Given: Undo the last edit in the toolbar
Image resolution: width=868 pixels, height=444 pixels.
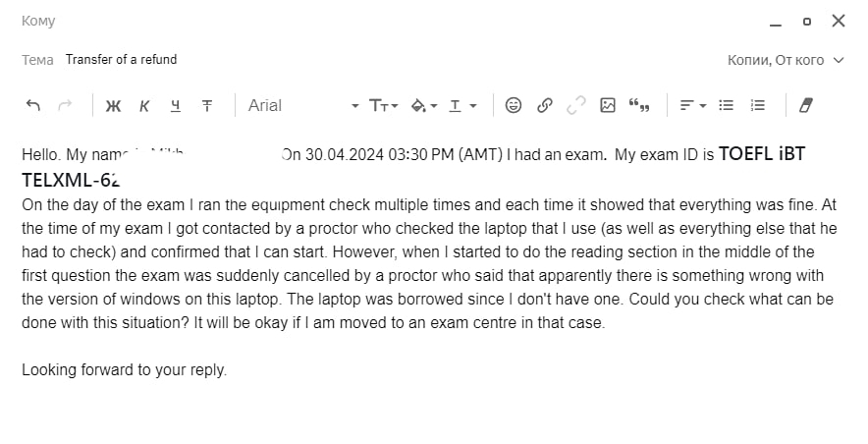Looking at the screenshot, I should (33, 105).
